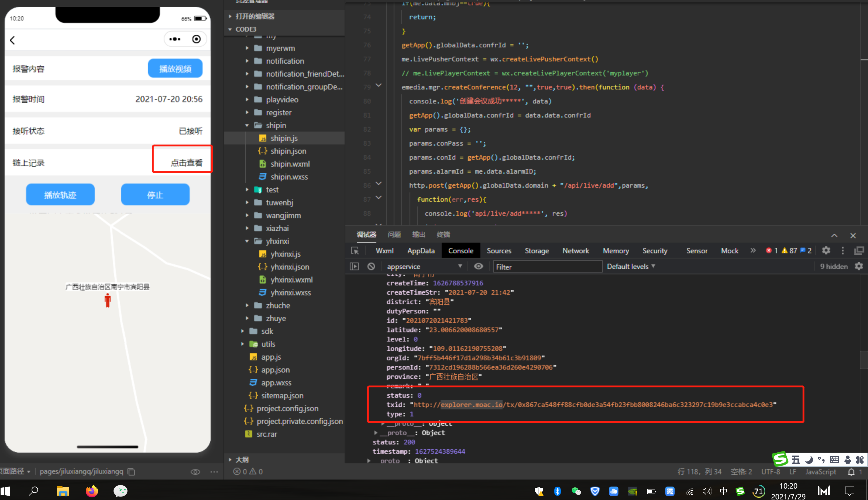
Task: Open the Default levels dropdown
Action: point(631,266)
